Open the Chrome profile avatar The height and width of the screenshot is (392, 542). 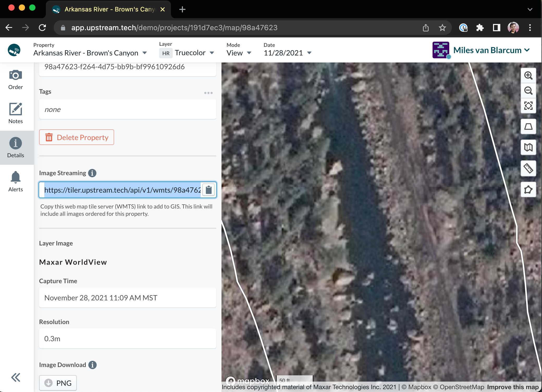pos(513,28)
